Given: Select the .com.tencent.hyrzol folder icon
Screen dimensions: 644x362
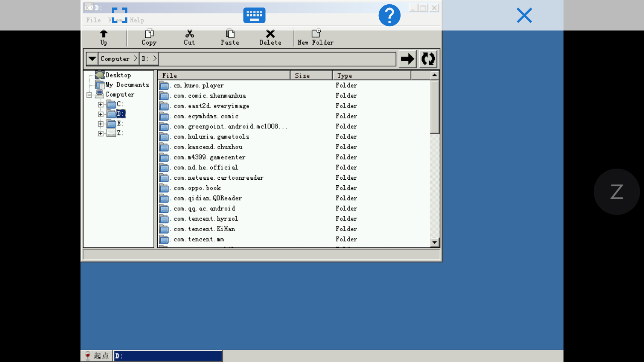Looking at the screenshot, I should (x=164, y=219).
